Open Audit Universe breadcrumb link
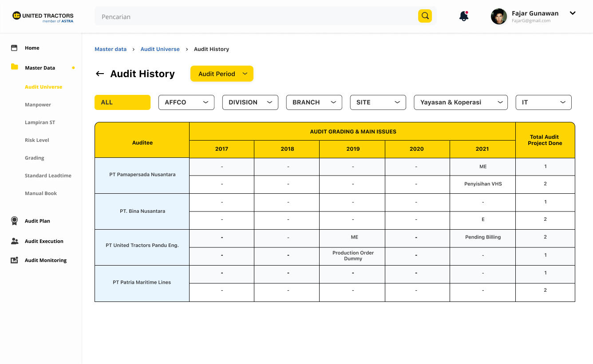Viewport: 593px width, 364px height. [160, 49]
